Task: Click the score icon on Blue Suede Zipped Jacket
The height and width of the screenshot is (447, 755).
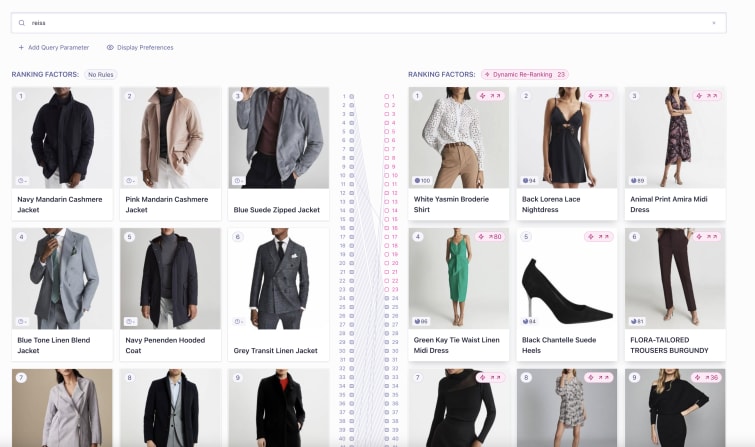Action: 238,181
